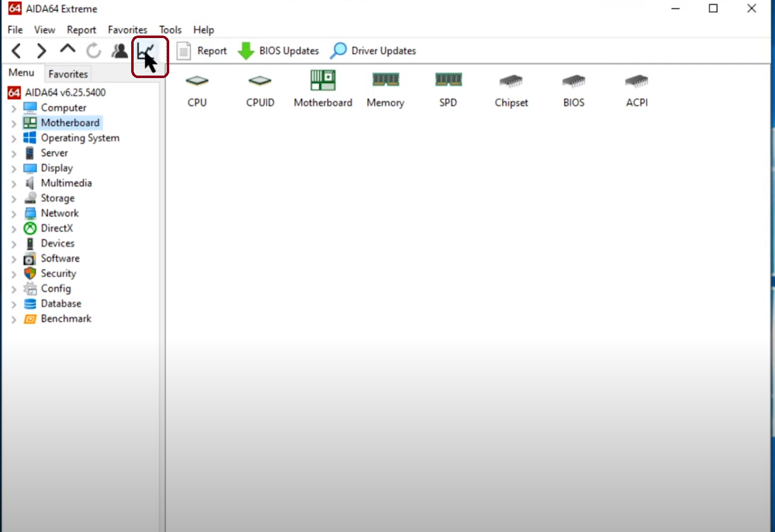Open the View menu
The image size is (775, 532).
tap(45, 30)
